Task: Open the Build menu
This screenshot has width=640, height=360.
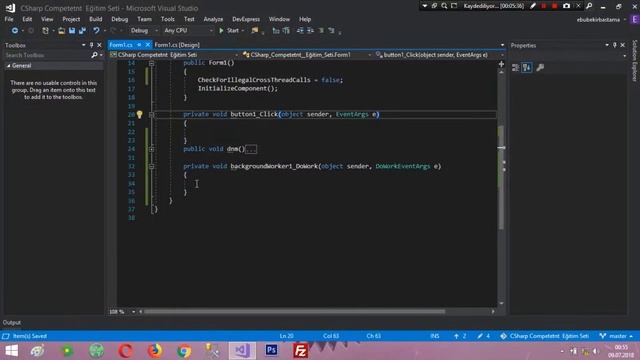Action: click(96, 19)
